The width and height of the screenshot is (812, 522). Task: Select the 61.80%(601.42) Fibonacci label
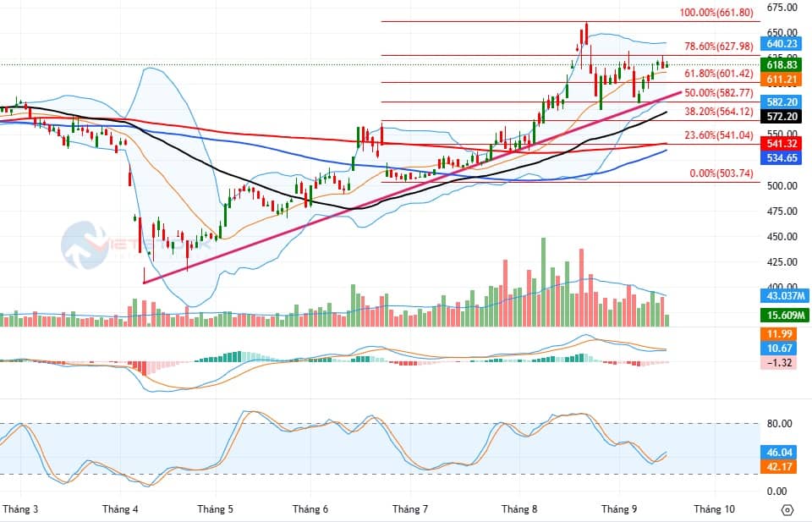click(719, 74)
